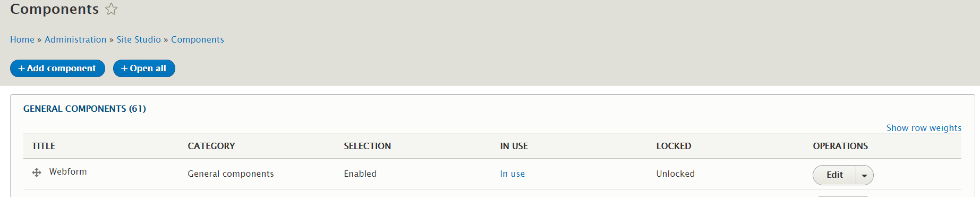The height and width of the screenshot is (197, 980).
Task: Click the Add component button
Action: click(x=57, y=68)
